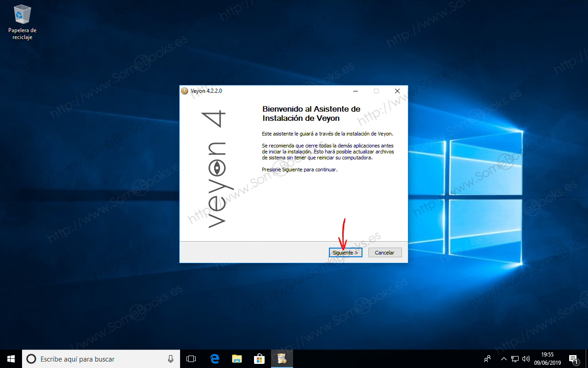
Task: Click the Siguiente button in the Veyon installer
Action: pyautogui.click(x=345, y=252)
